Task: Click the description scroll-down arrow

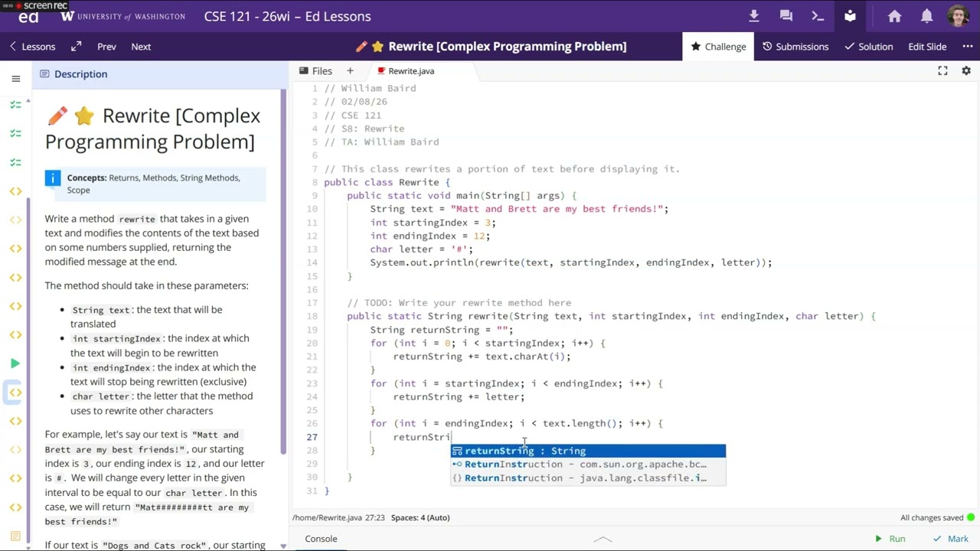Action: pyautogui.click(x=283, y=546)
